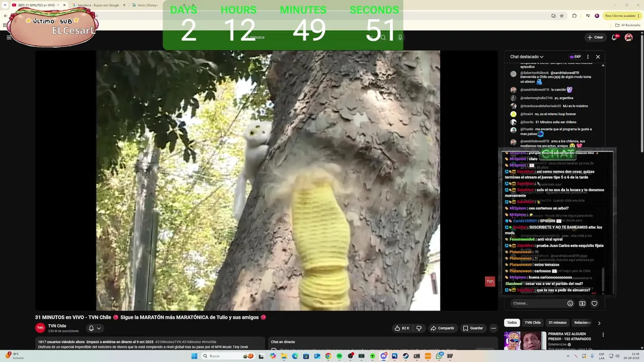The height and width of the screenshot is (362, 644).
Task: Click the TVN watermark on the video
Action: 490,282
